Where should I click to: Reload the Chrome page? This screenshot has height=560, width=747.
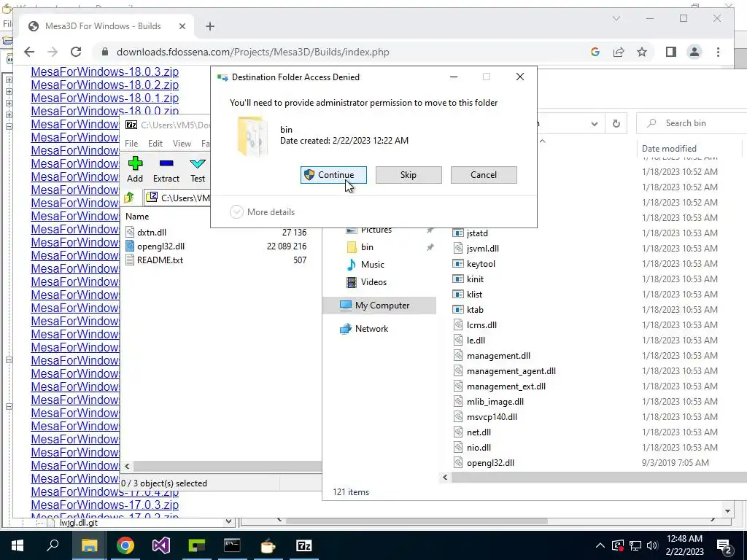[76, 52]
